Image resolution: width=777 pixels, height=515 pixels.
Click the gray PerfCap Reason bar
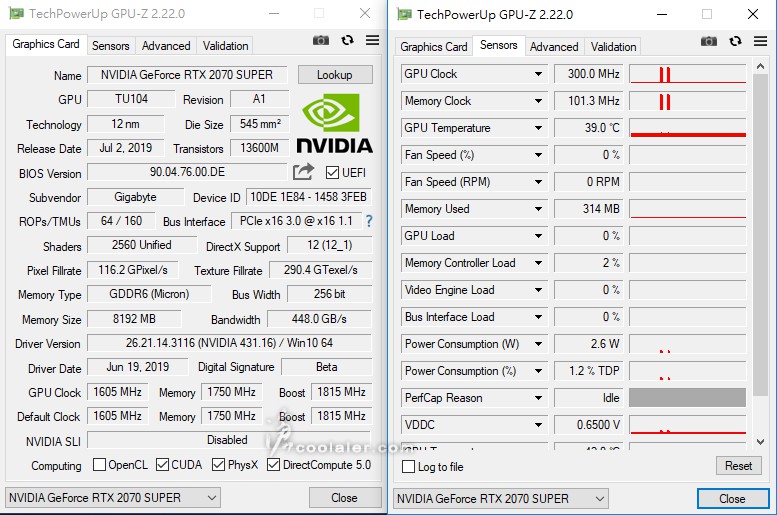[x=688, y=398]
